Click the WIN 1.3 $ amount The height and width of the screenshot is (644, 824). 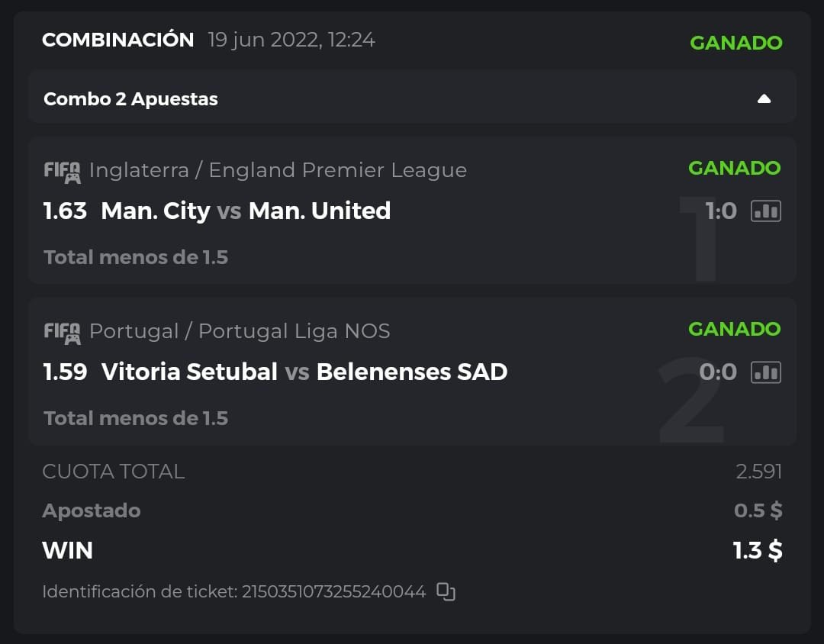click(757, 550)
